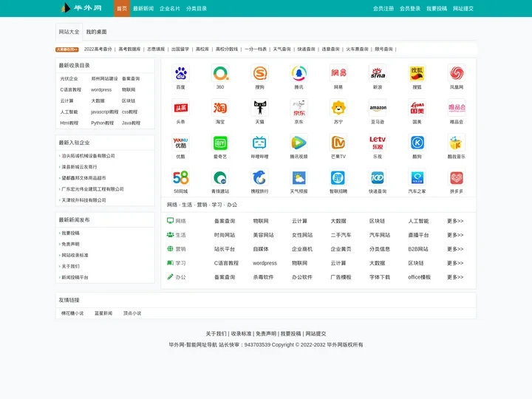Open the Autohome (汽车之家) icon
Viewport: 532px width, 399px height.
[x=417, y=177]
